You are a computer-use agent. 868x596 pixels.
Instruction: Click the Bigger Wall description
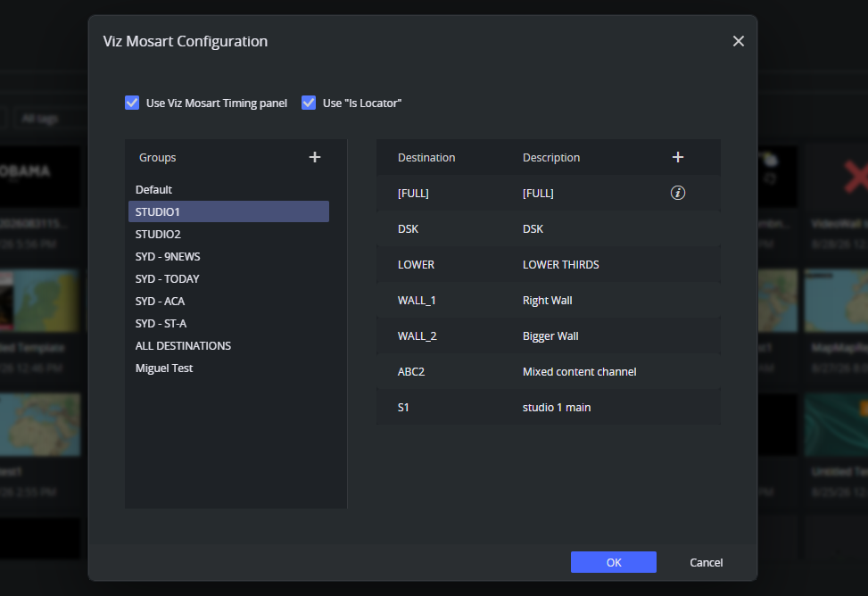click(x=550, y=335)
